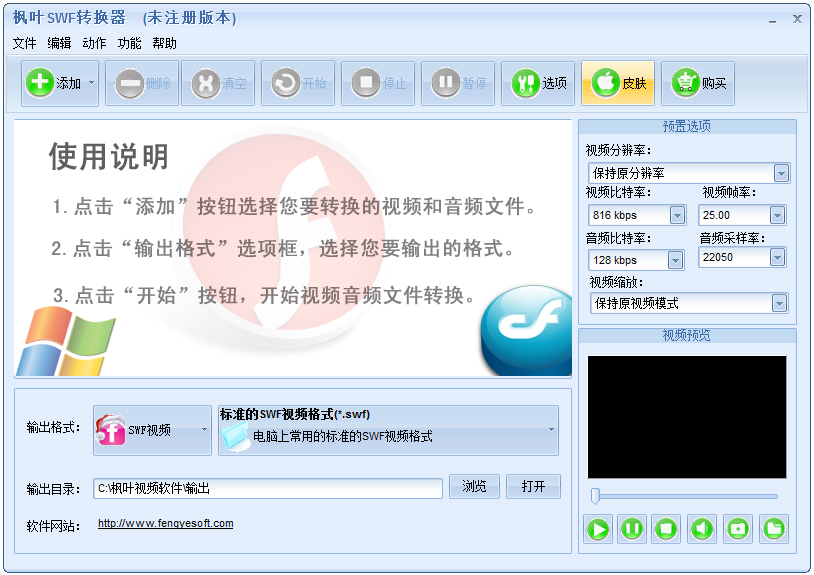Open the Function (功能) menu
The width and height of the screenshot is (814, 575).
(x=129, y=43)
